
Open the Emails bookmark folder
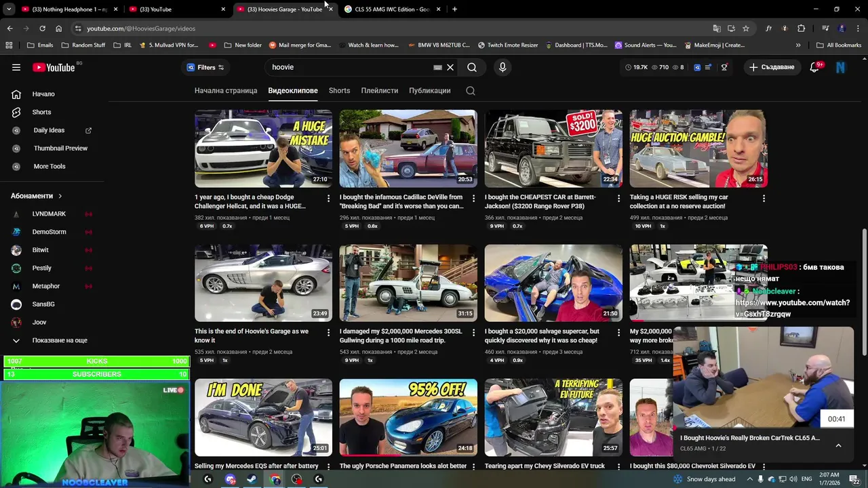pos(40,45)
